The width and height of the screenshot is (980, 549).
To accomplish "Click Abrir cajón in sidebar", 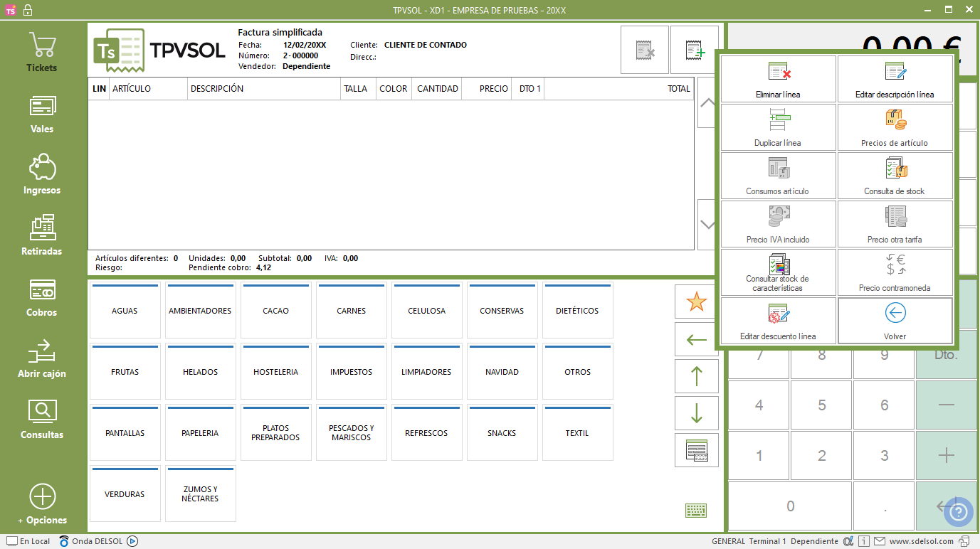I will click(x=42, y=358).
